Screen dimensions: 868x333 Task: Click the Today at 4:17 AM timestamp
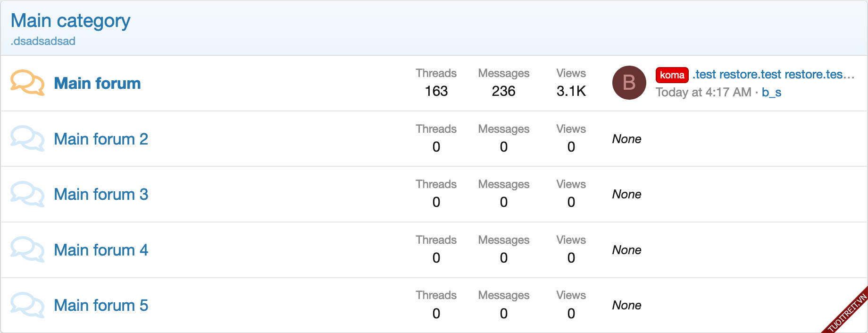pos(703,92)
